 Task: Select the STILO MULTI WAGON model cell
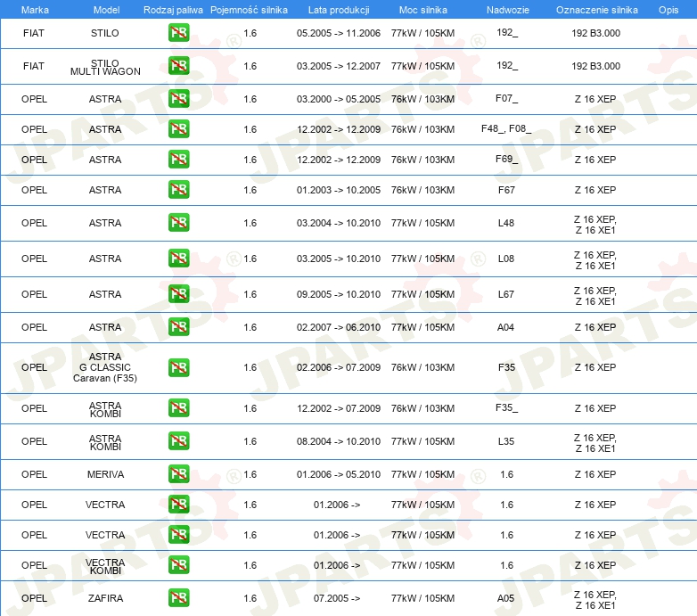pyautogui.click(x=105, y=67)
